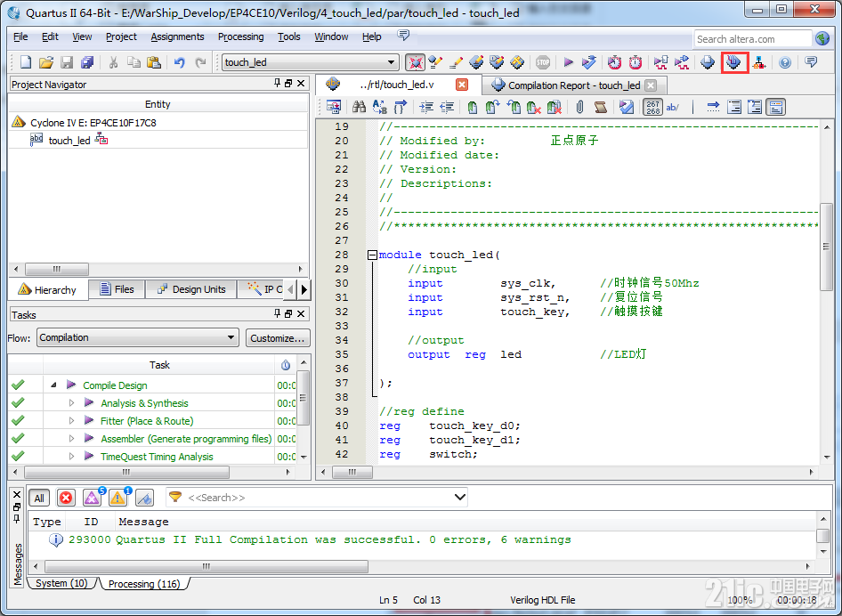
Task: Expand TimeQuest Timing Analysis task
Action: 71,456
